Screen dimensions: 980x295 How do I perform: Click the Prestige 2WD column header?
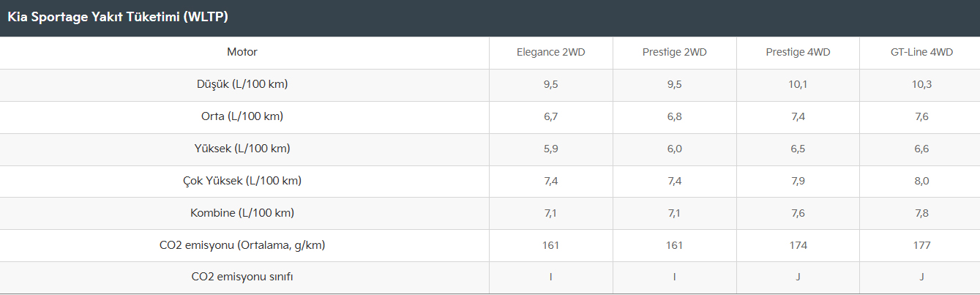coord(674,52)
